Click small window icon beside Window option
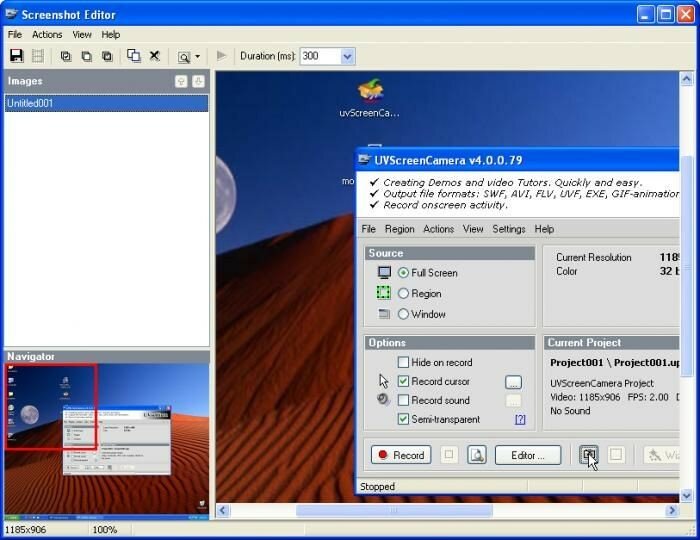Image resolution: width=700 pixels, height=540 pixels. (383, 314)
